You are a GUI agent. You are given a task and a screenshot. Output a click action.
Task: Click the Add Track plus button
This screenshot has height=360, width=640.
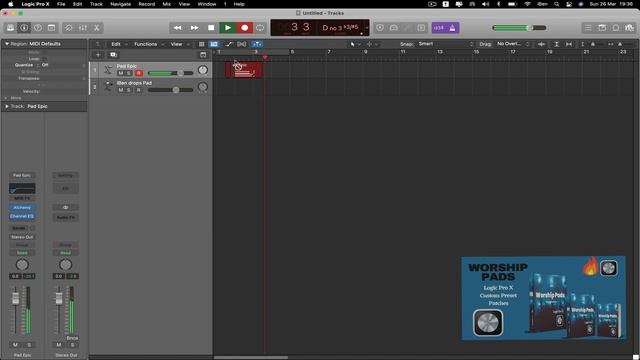(98, 55)
